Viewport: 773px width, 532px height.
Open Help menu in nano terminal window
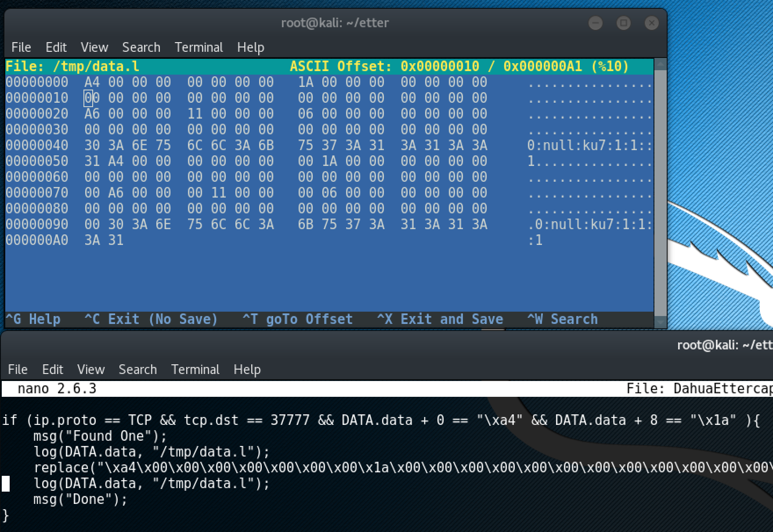coord(247,369)
